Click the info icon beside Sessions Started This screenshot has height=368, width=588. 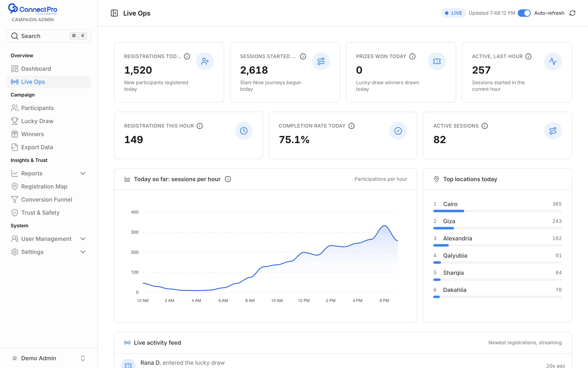(x=303, y=56)
